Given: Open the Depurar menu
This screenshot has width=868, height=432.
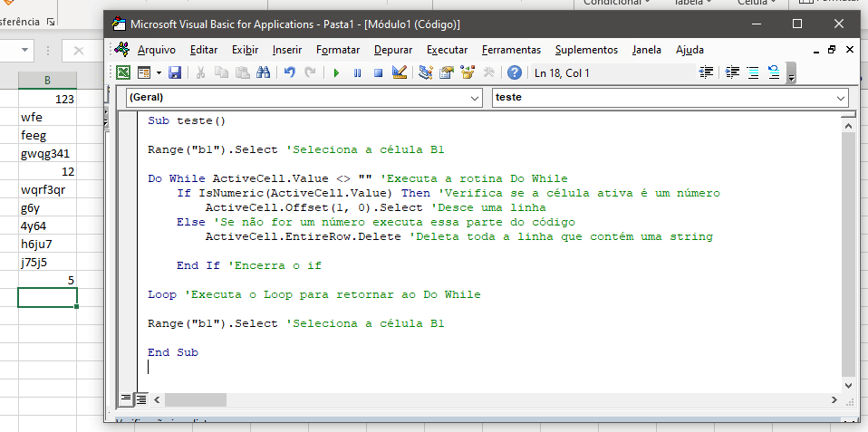Looking at the screenshot, I should coord(393,50).
